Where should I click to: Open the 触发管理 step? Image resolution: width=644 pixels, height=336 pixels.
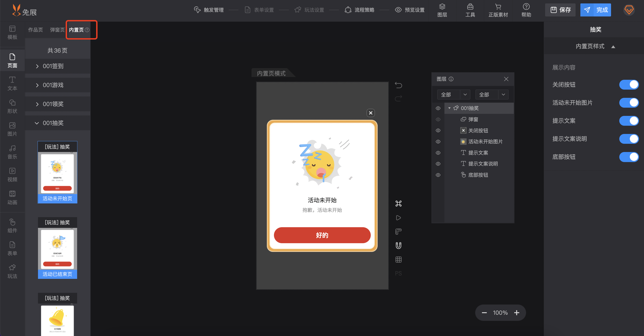click(x=209, y=10)
